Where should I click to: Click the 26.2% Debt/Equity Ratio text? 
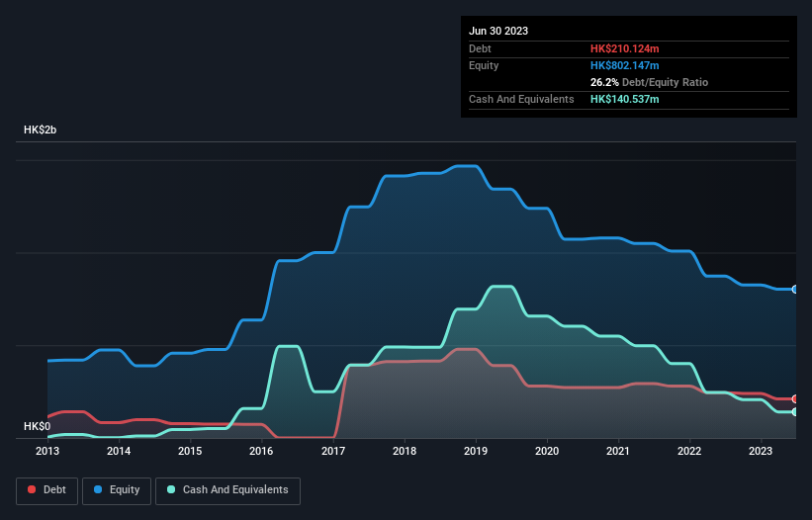(649, 82)
